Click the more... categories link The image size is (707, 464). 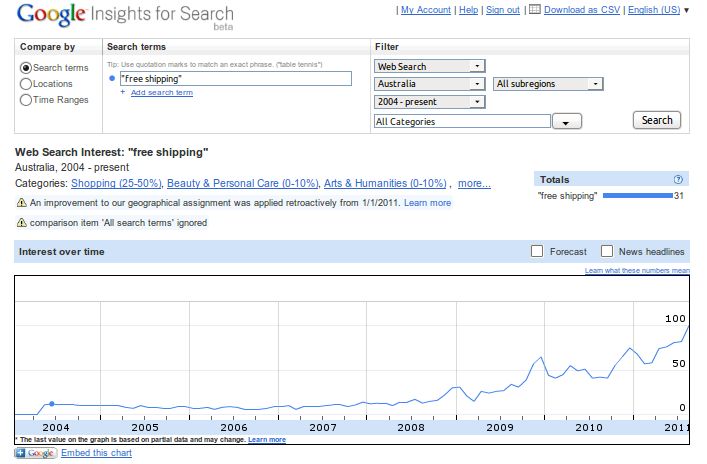(474, 184)
